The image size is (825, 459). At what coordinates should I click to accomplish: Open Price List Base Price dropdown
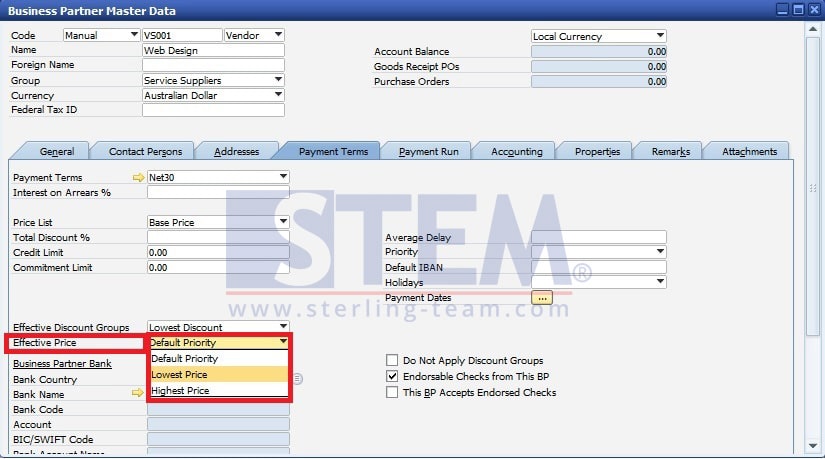(283, 222)
